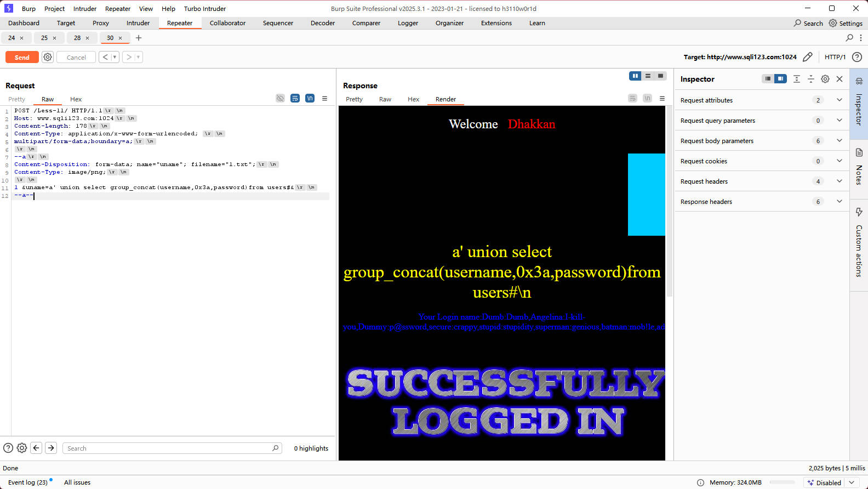Send the request

[22, 57]
